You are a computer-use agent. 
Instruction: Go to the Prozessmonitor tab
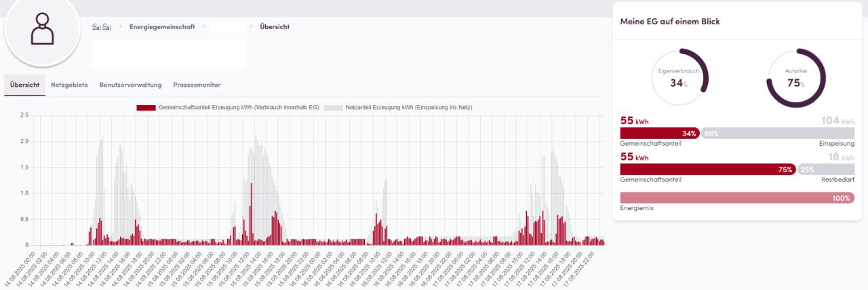tap(197, 85)
